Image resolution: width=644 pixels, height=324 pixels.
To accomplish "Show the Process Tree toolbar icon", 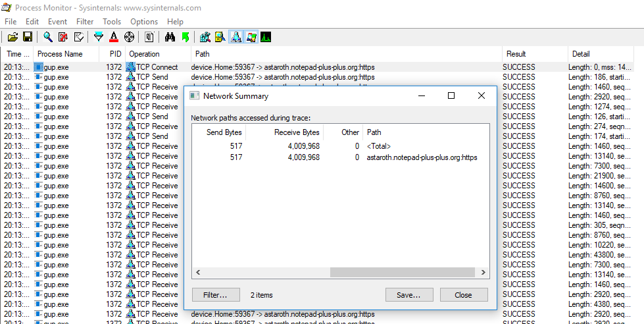I will tap(149, 38).
